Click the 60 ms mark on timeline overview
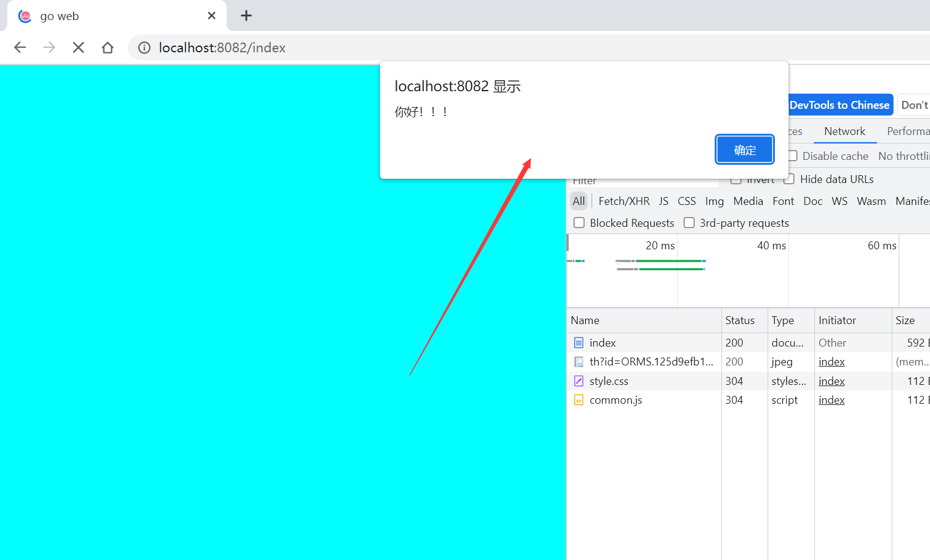This screenshot has width=930, height=560. coord(882,246)
